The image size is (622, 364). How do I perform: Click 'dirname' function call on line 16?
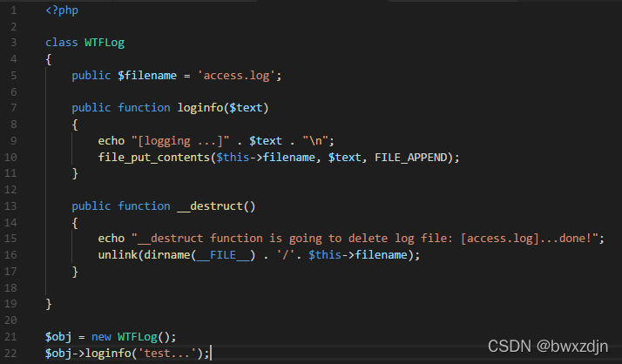166,255
